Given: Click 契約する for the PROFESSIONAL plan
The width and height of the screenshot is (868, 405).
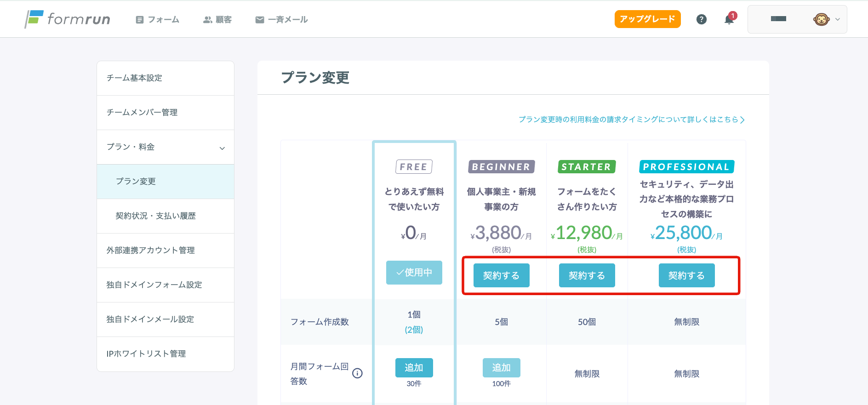Looking at the screenshot, I should pyautogui.click(x=686, y=275).
